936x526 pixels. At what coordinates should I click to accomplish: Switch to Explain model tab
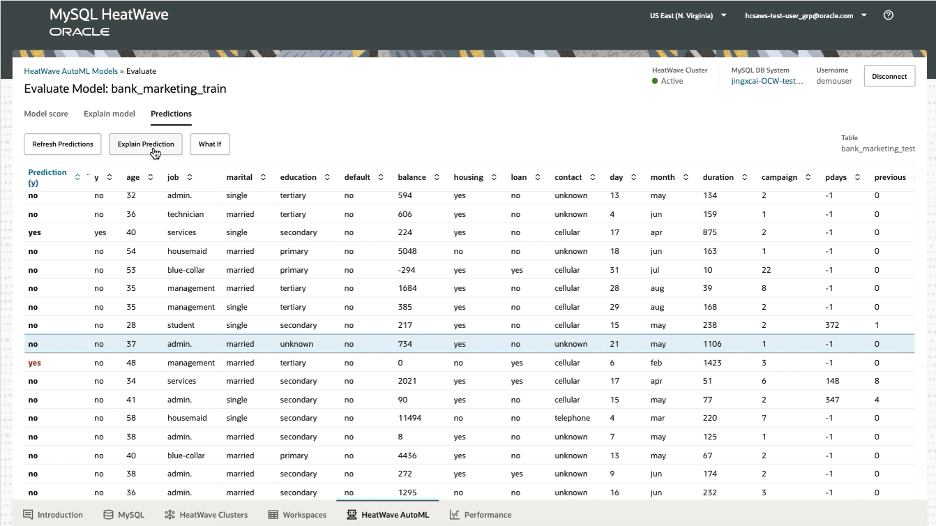click(109, 113)
